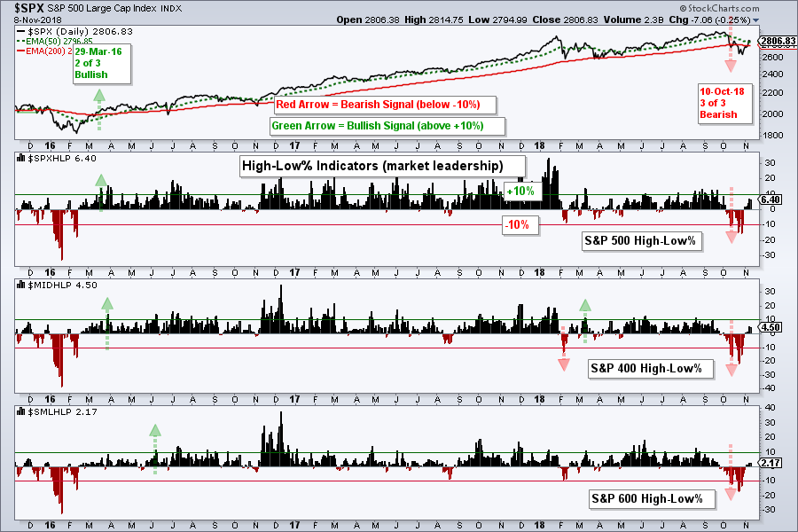Click the Chg -7.06 (-0.25%) value
This screenshot has height=532, width=798.
[x=709, y=20]
